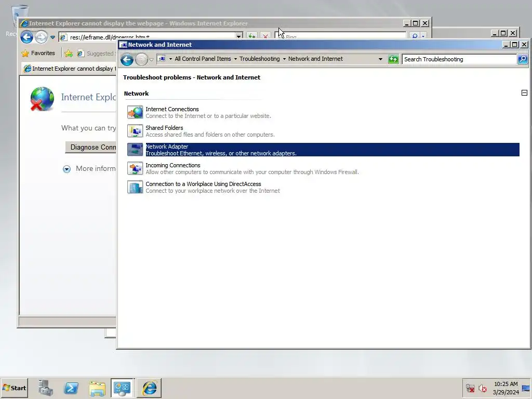Select the Network Adapter troubleshooter icon
Screen dimensions: 532x399
click(x=135, y=150)
